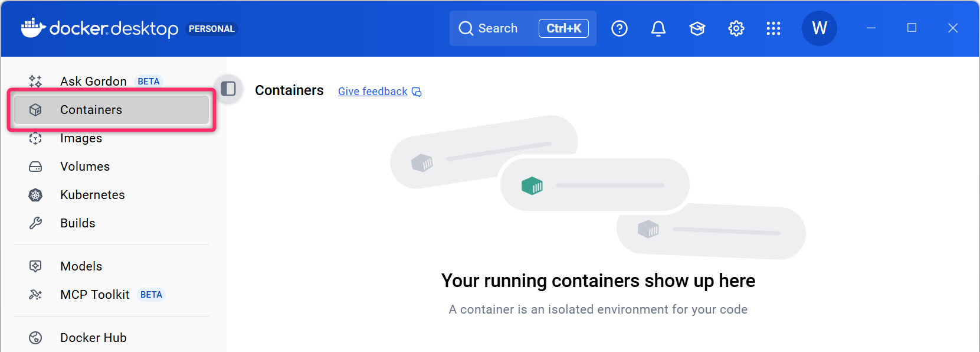Click the Docker whale logo

pos(33,28)
